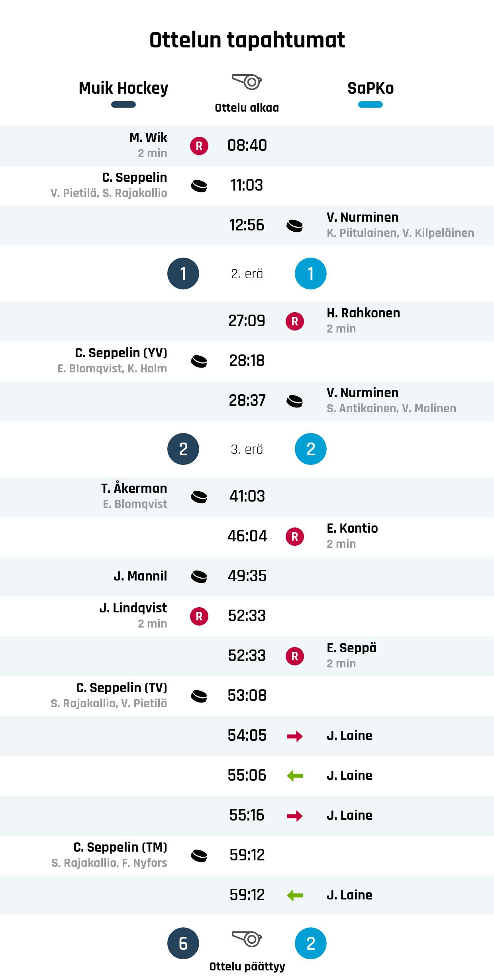Image resolution: width=494 pixels, height=980 pixels.
Task: Click Muik Hockey's final score badge 6
Action: 183,943
